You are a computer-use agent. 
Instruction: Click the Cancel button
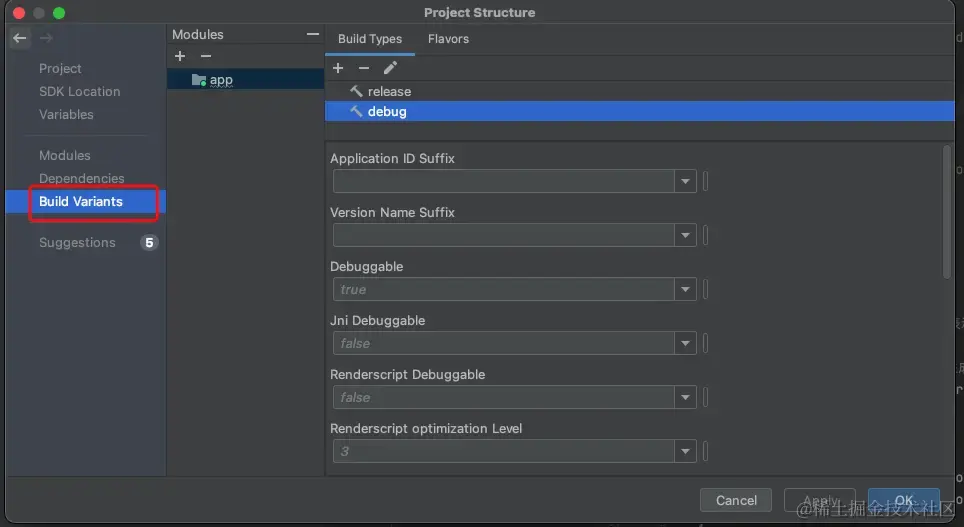(736, 500)
